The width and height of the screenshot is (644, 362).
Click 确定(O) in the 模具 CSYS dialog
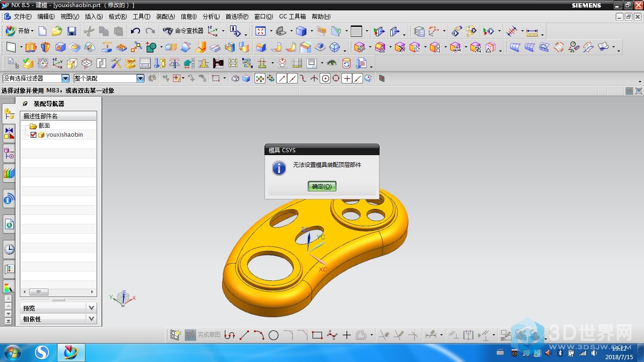pyautogui.click(x=322, y=187)
